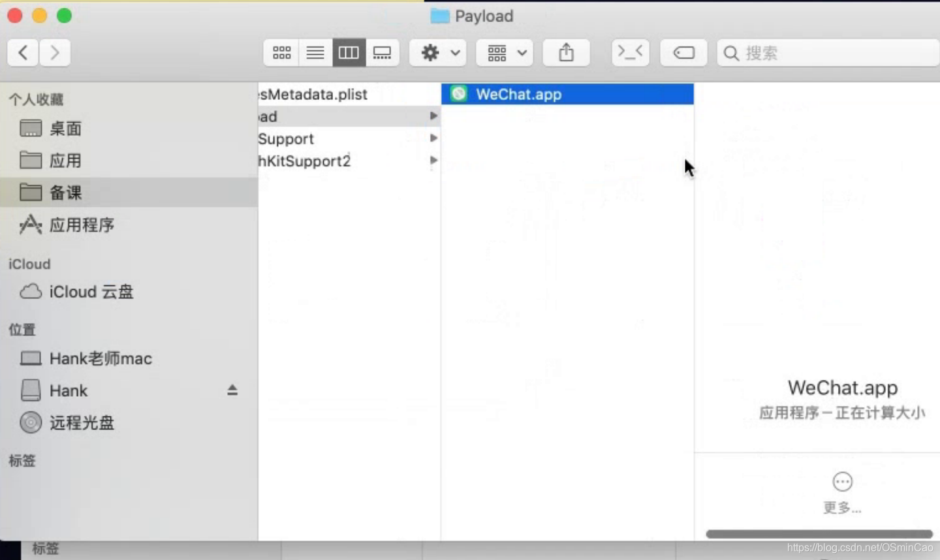
Task: Open 桌面 in the sidebar
Action: [x=129, y=129]
